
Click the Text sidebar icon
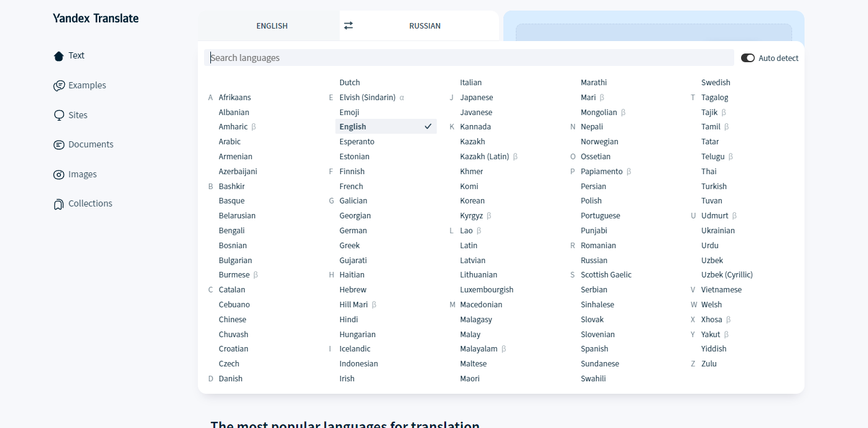pyautogui.click(x=59, y=56)
